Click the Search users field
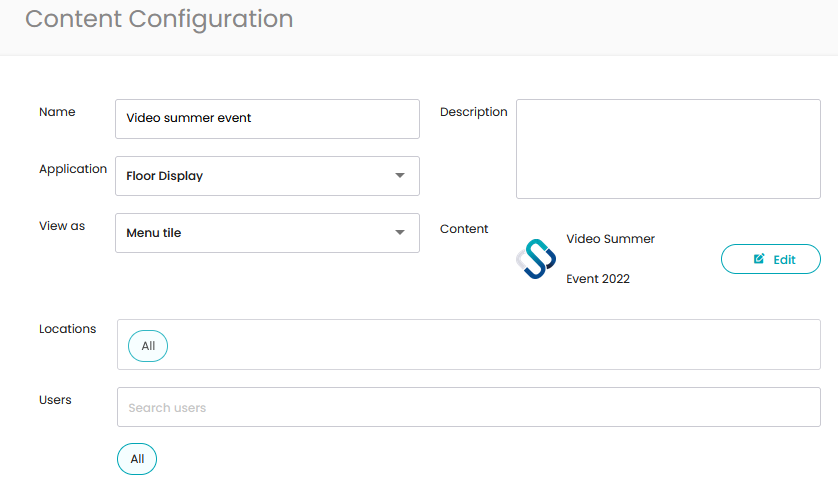The width and height of the screenshot is (838, 497). click(469, 407)
